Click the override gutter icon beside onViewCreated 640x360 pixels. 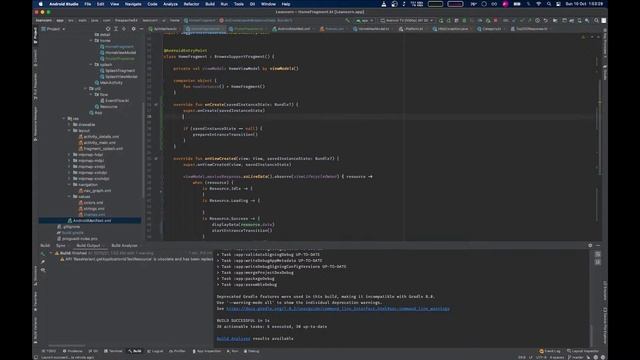click(156, 158)
